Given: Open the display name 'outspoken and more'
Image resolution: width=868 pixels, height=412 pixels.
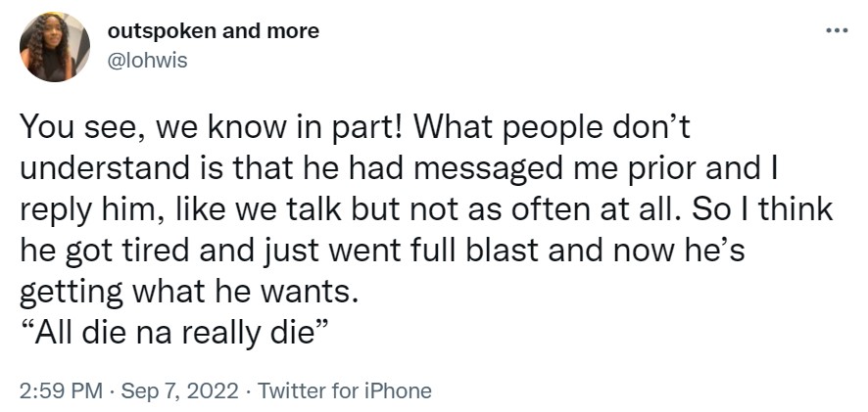Looking at the screenshot, I should click(213, 31).
